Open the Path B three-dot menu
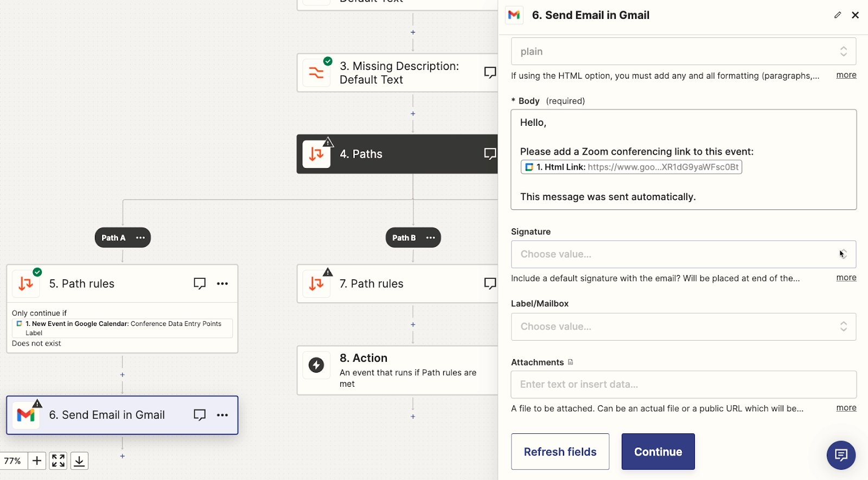The image size is (868, 480). pyautogui.click(x=431, y=238)
